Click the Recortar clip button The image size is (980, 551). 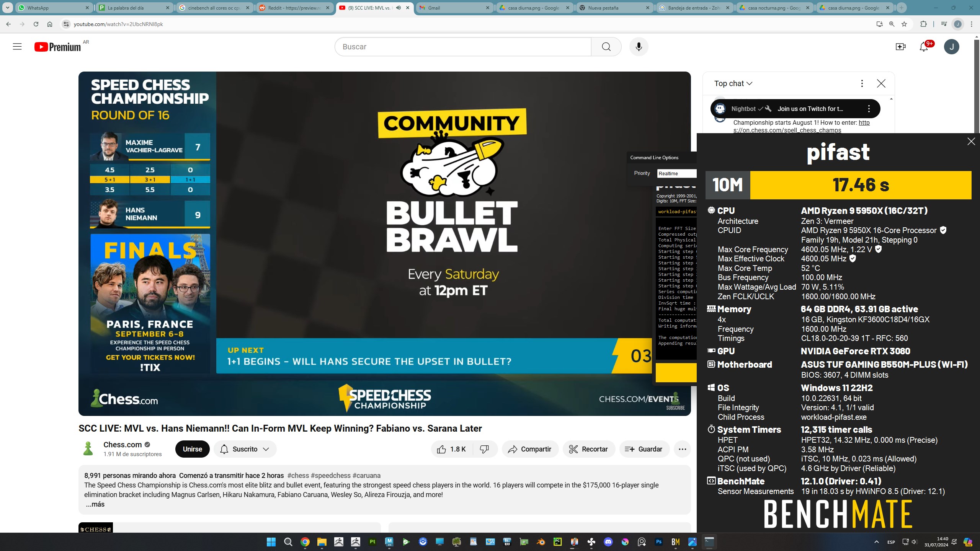589,449
